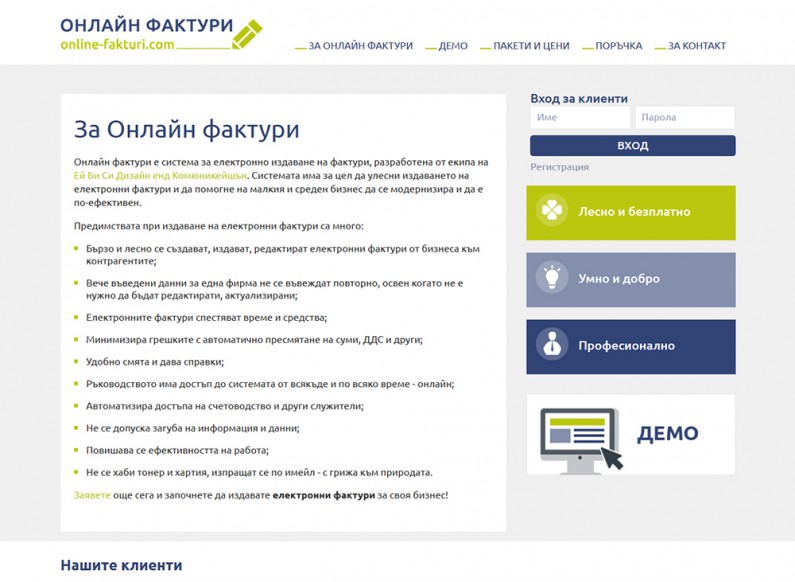Click bullet 'Ръководството има достъп до системата'
The image size is (795, 582).
[x=270, y=384]
